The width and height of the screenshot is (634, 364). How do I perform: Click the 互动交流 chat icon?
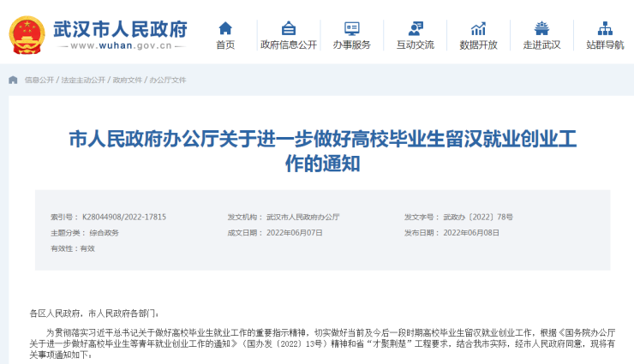coord(415,27)
